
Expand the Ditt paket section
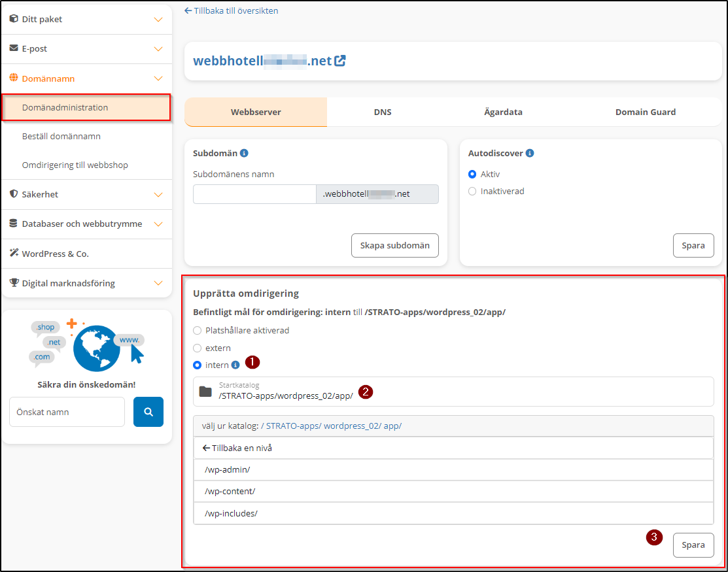(158, 20)
